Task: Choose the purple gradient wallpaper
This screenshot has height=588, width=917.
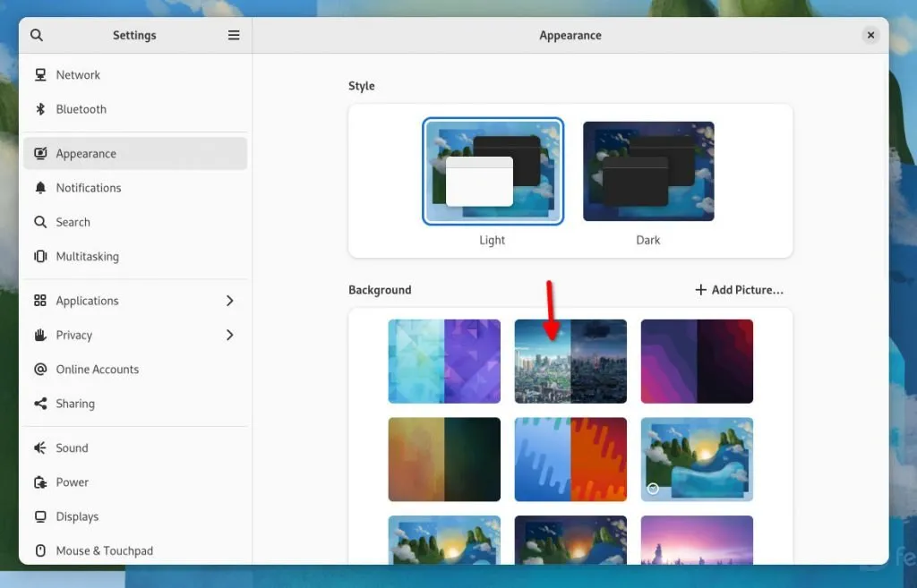Action: click(x=697, y=361)
